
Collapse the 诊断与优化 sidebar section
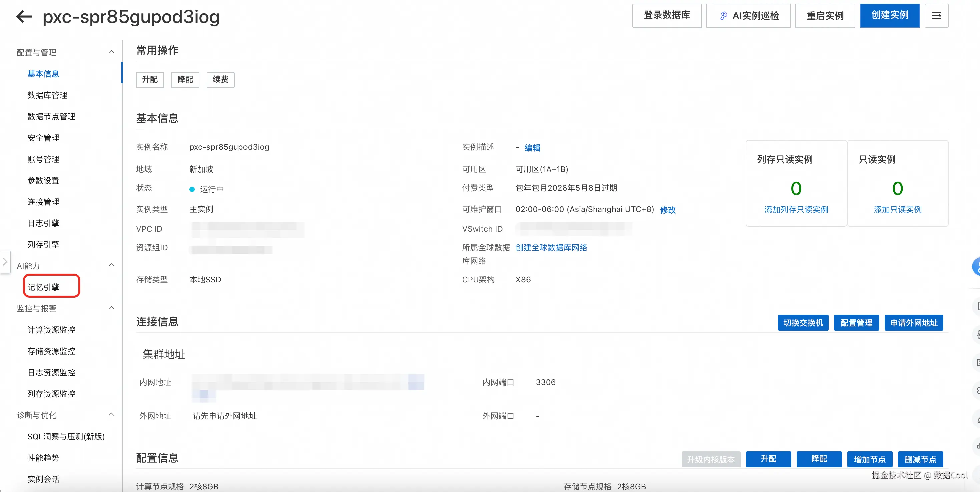[x=111, y=414]
